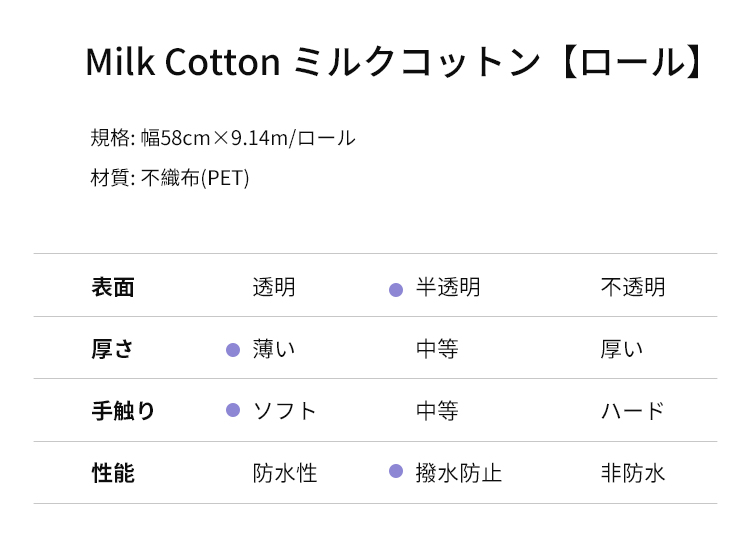
Task: Choose 中等 in the 厚さ row
Action: pyautogui.click(x=437, y=349)
